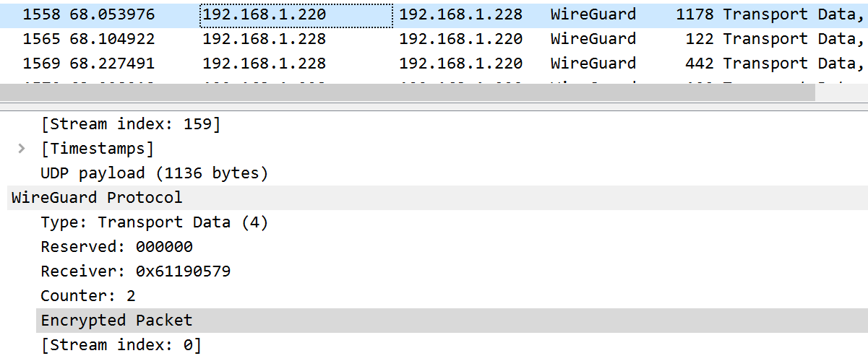Select Stream index: 159 field
The width and height of the screenshot is (868, 361).
click(x=130, y=124)
